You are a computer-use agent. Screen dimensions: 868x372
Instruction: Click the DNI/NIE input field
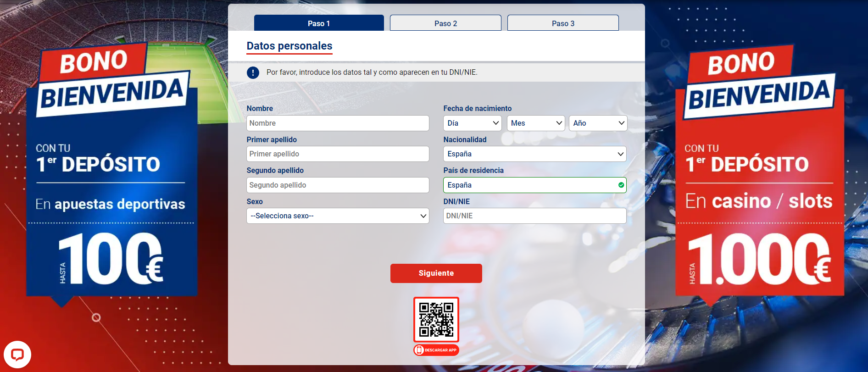point(534,216)
